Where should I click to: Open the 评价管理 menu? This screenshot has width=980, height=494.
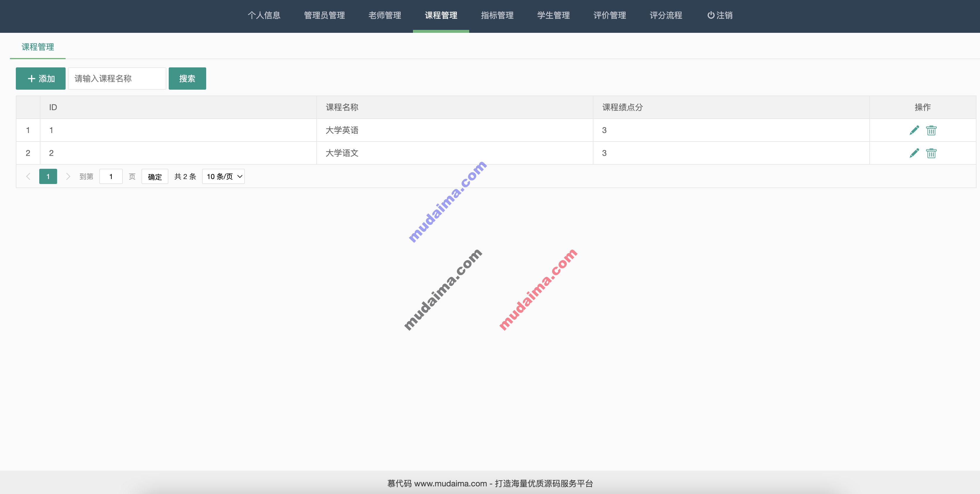[610, 15]
